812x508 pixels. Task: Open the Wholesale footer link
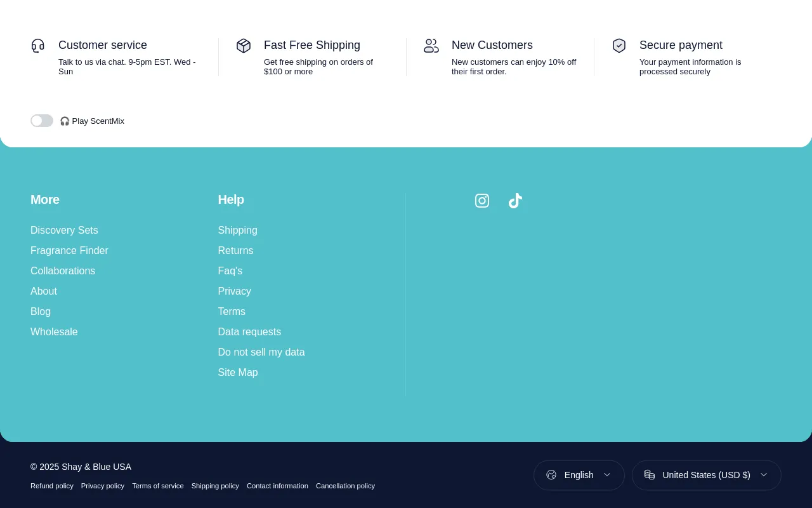point(54,332)
